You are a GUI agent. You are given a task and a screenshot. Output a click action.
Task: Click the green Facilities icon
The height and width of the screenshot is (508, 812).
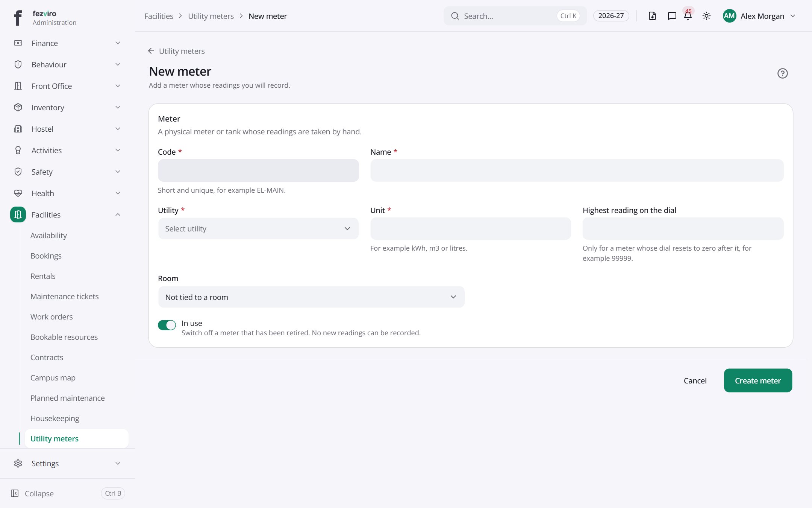pyautogui.click(x=18, y=214)
